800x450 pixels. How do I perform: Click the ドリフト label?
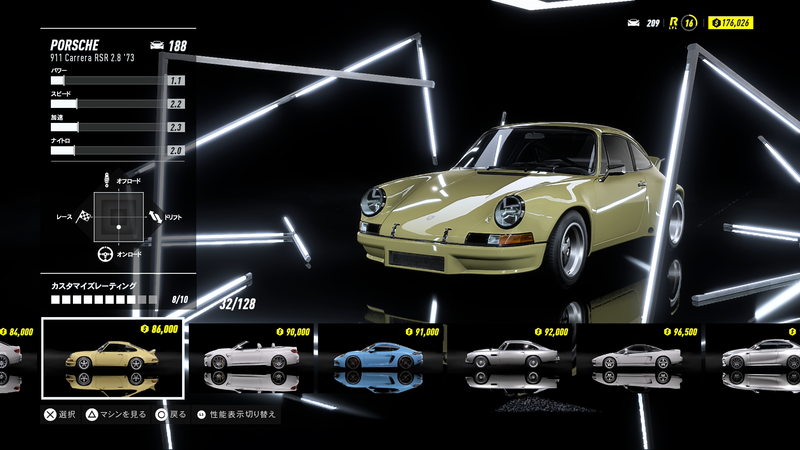coord(173,217)
